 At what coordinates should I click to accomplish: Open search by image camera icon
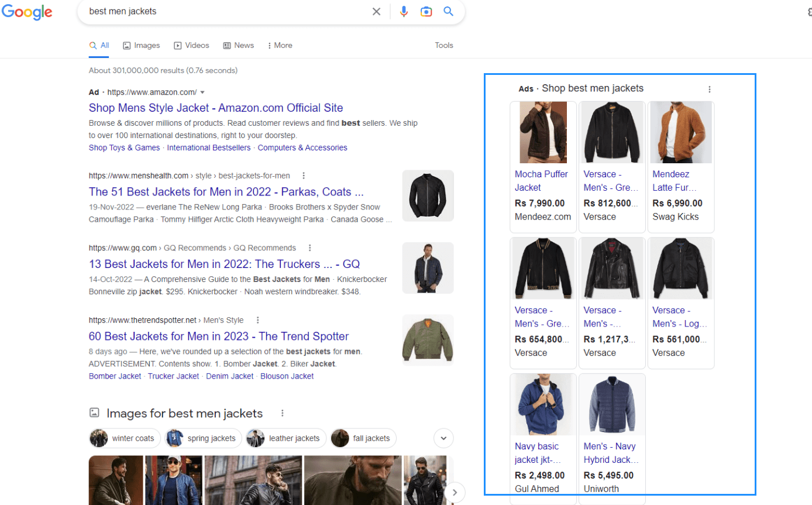(426, 12)
